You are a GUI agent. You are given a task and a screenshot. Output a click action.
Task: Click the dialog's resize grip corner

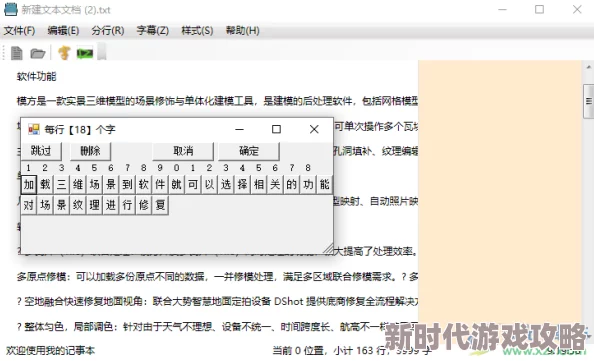328,248
